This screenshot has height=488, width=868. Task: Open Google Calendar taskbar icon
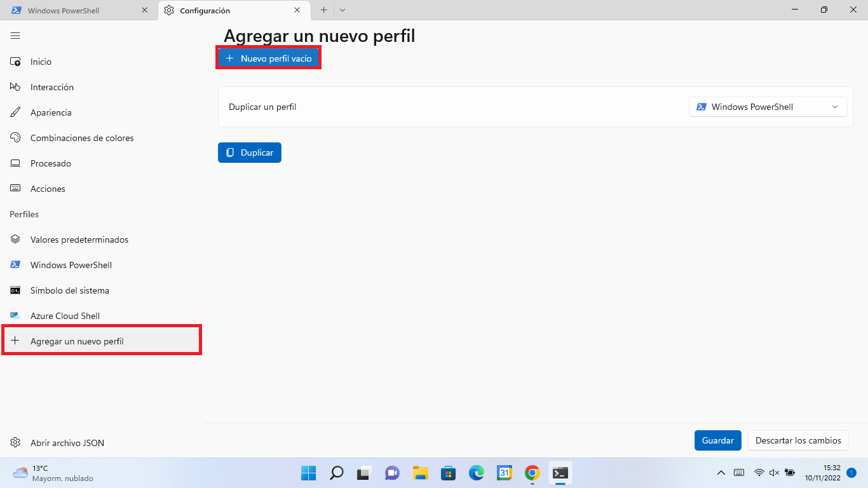pos(505,473)
